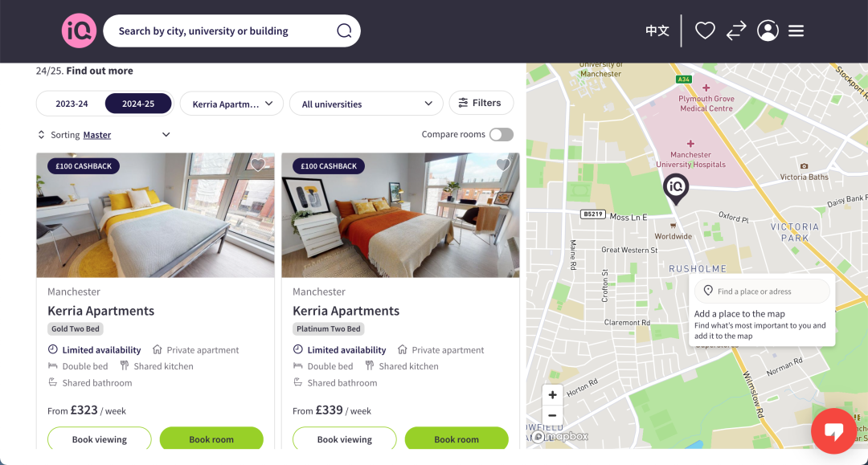The width and height of the screenshot is (868, 465).
Task: Open the compare arrows icon in header
Action: pos(736,31)
